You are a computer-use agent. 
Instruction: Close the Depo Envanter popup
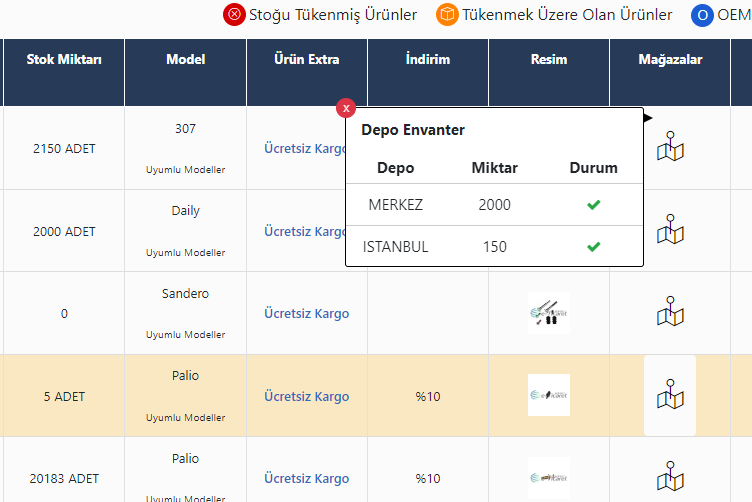tap(346, 108)
